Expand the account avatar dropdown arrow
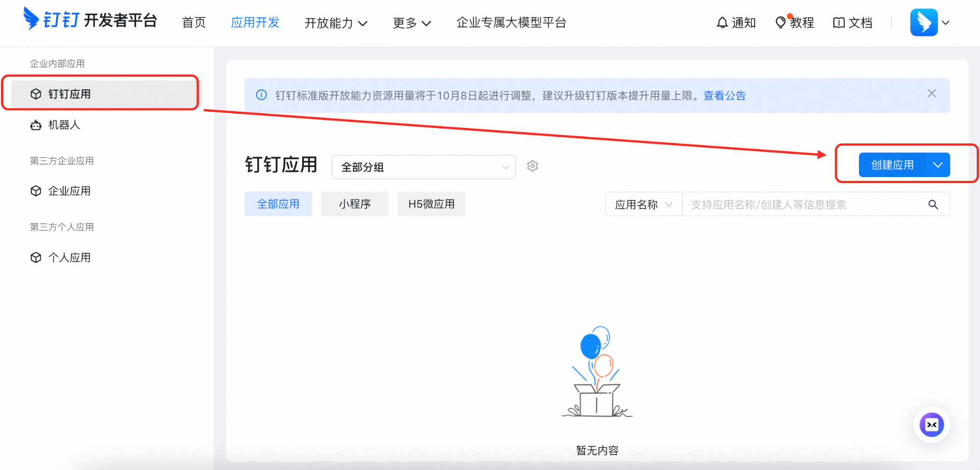The image size is (980, 470). click(946, 22)
